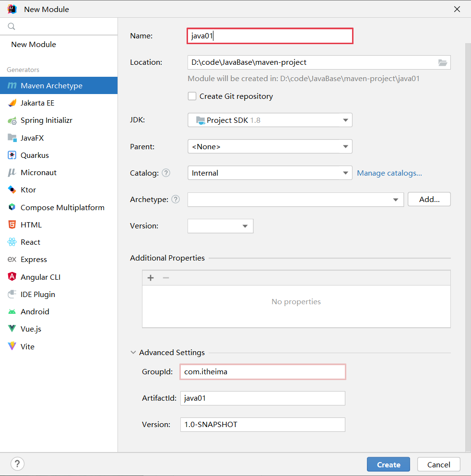Click the Maven Archetype generator icon

coord(12,86)
